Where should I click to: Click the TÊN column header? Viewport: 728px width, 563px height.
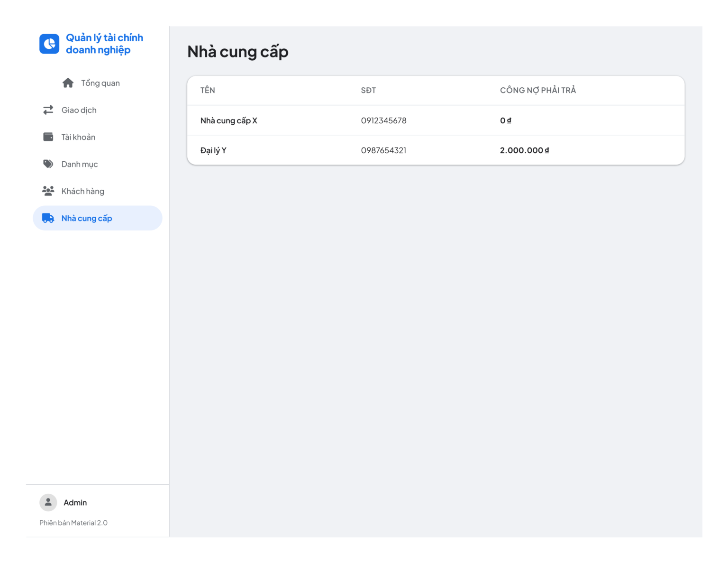[208, 90]
